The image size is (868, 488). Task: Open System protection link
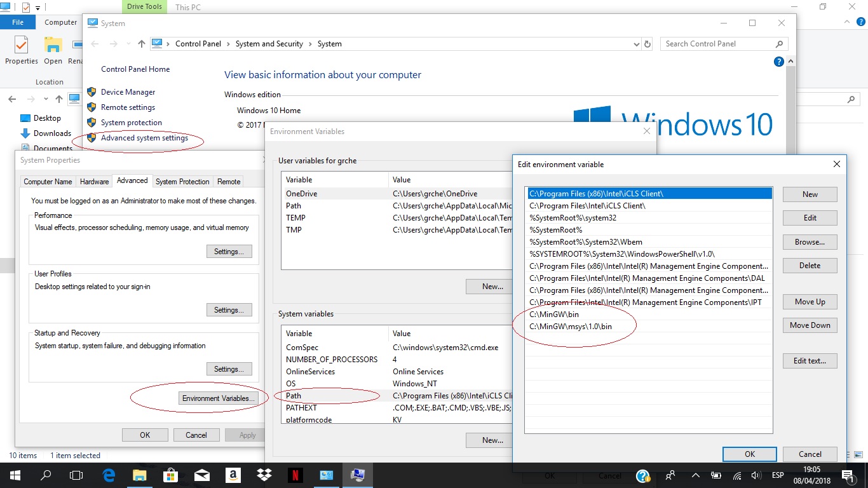(x=132, y=123)
